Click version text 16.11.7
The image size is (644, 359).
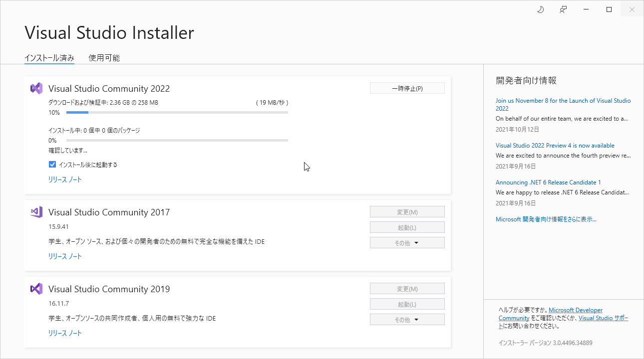pos(58,303)
